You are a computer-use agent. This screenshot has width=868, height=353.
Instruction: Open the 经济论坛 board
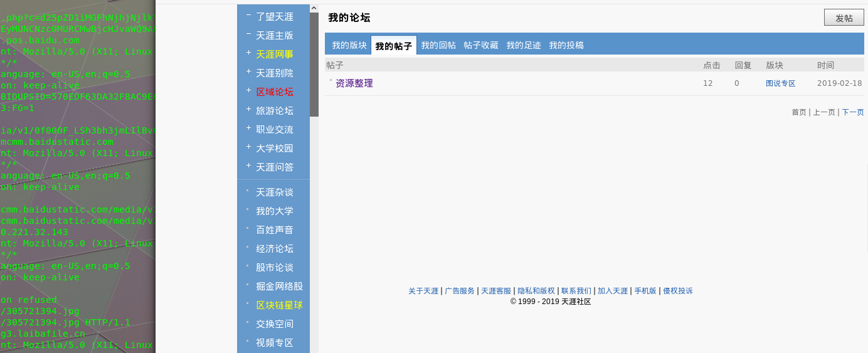click(x=275, y=249)
